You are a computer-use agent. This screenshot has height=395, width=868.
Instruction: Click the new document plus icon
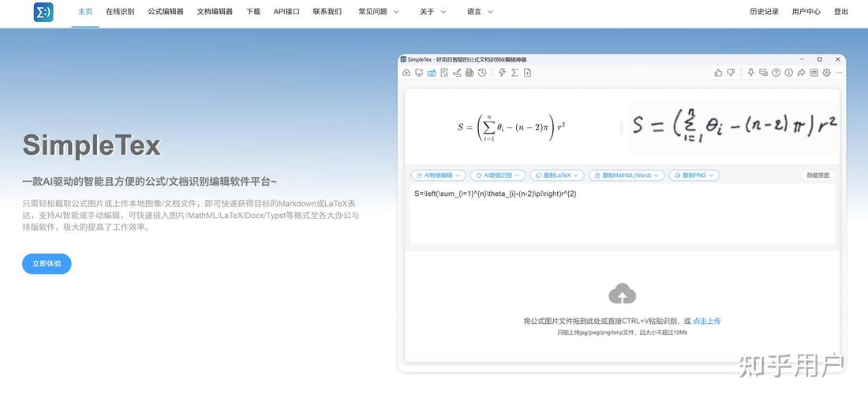pos(528,73)
